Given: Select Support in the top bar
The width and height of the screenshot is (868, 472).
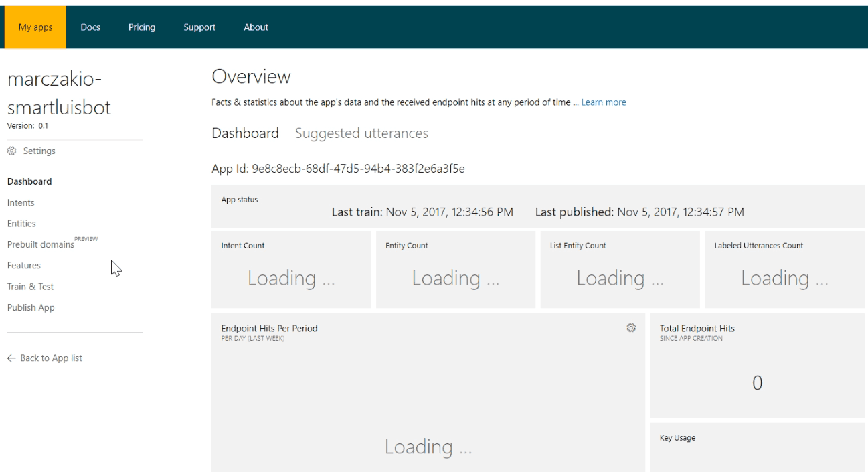Looking at the screenshot, I should click(x=199, y=27).
